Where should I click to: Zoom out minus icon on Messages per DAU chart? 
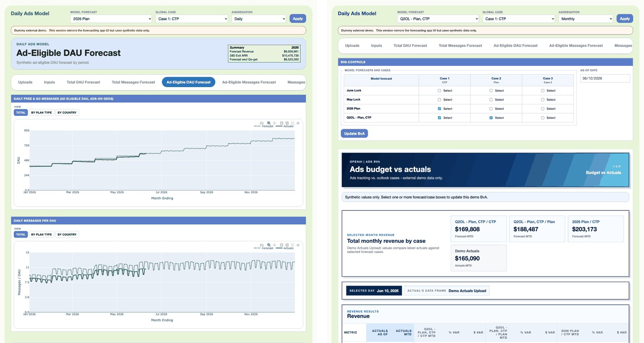pyautogui.click(x=287, y=245)
